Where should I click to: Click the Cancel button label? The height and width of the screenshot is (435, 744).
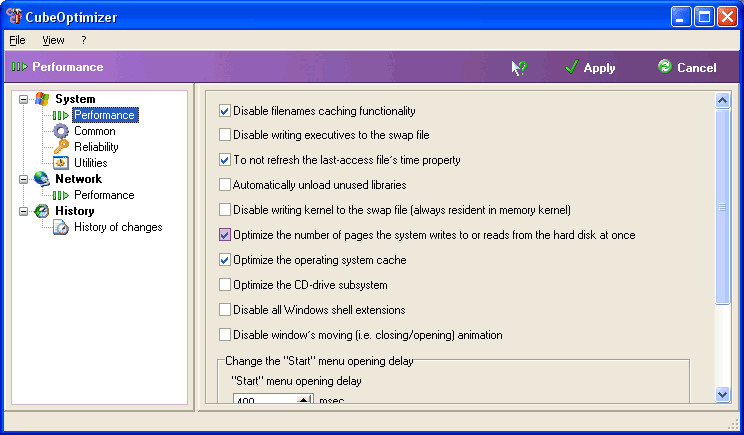tap(697, 68)
